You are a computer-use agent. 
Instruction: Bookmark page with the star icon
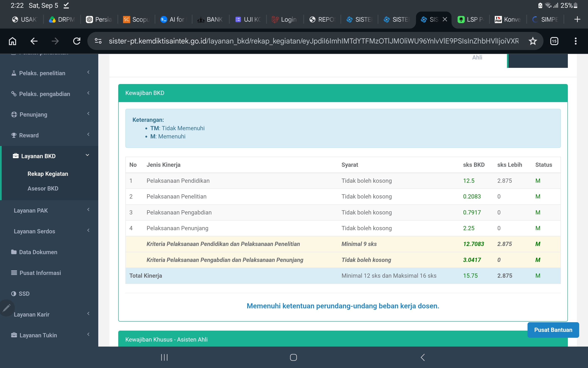pyautogui.click(x=533, y=41)
